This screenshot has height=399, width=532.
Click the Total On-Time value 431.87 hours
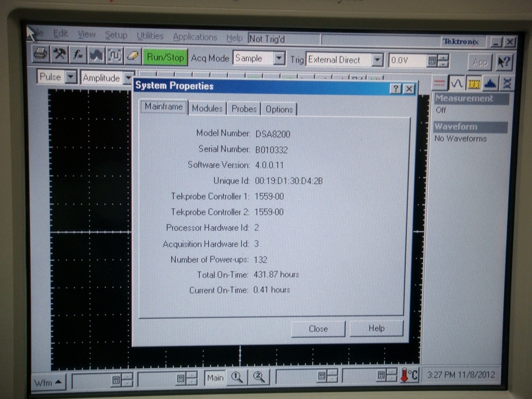pos(276,274)
